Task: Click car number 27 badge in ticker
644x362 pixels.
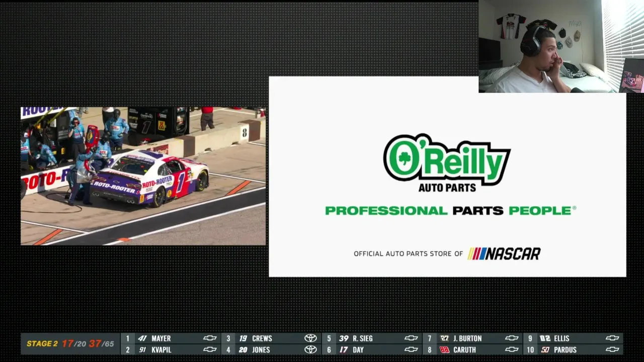Action: [x=444, y=338]
